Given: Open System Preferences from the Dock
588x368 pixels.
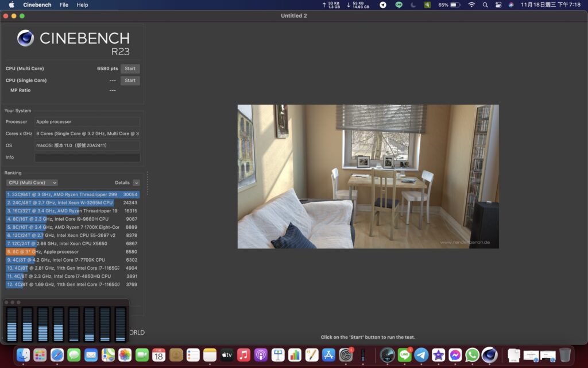Looking at the screenshot, I should pos(346,355).
